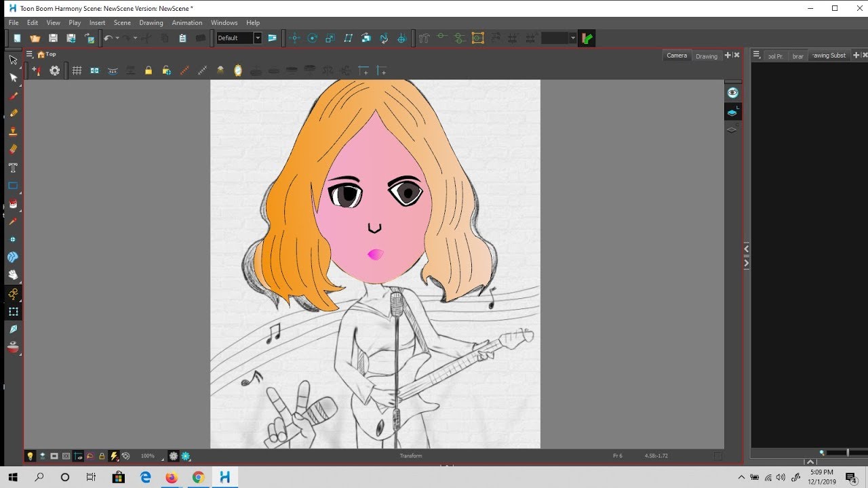Screen dimensions: 868x488
Task: Select the Paint bucket tool
Action: [x=13, y=203]
